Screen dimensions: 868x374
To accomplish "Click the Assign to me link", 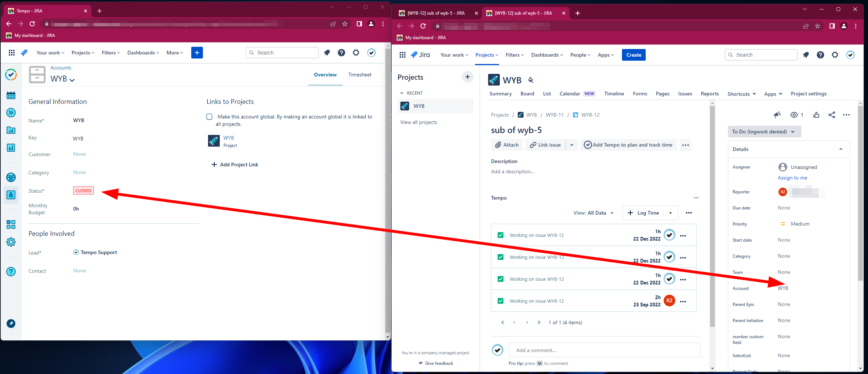I will [x=792, y=178].
